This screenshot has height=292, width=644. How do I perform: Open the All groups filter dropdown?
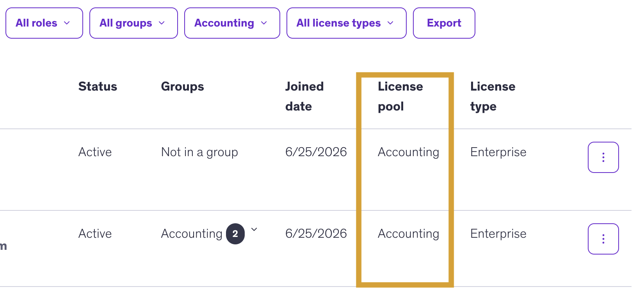pos(133,23)
